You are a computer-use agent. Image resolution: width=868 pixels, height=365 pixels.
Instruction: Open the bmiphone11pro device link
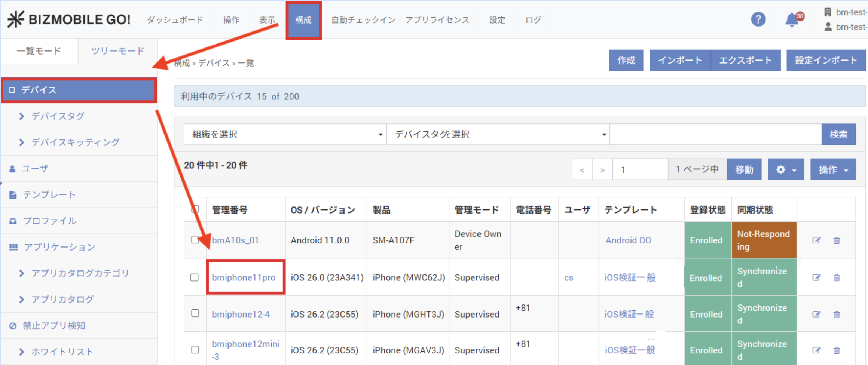coord(243,277)
